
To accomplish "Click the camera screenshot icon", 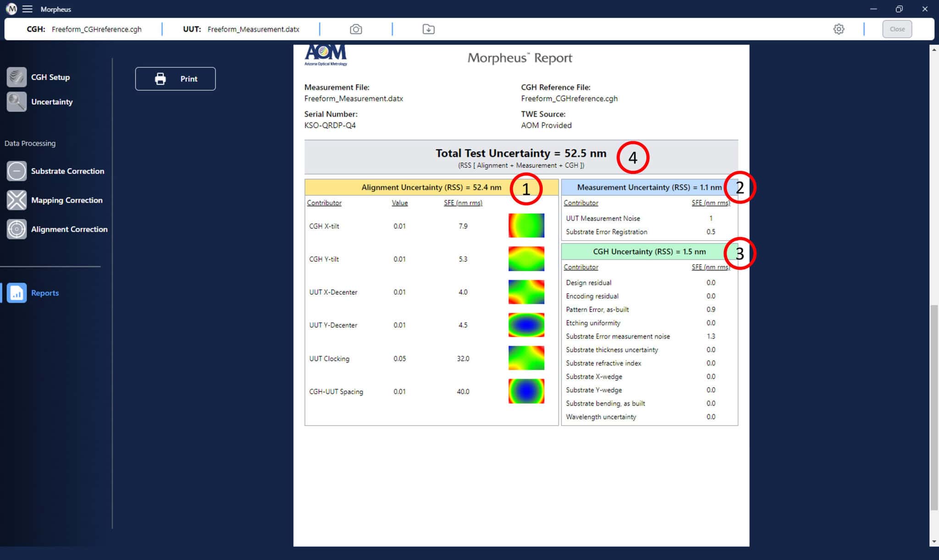I will click(x=356, y=29).
